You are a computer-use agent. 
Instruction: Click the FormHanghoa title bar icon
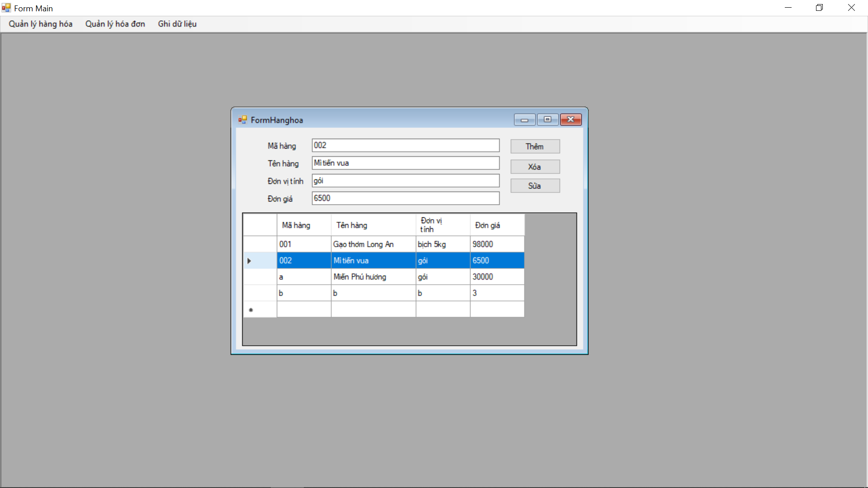pyautogui.click(x=243, y=120)
